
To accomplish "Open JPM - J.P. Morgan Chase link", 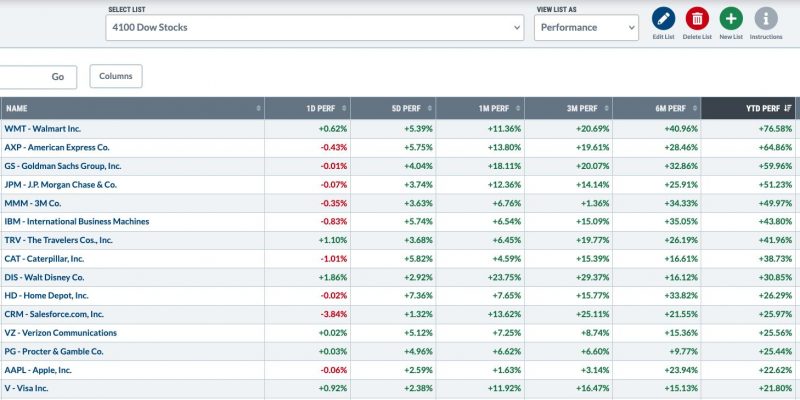I will [x=60, y=185].
